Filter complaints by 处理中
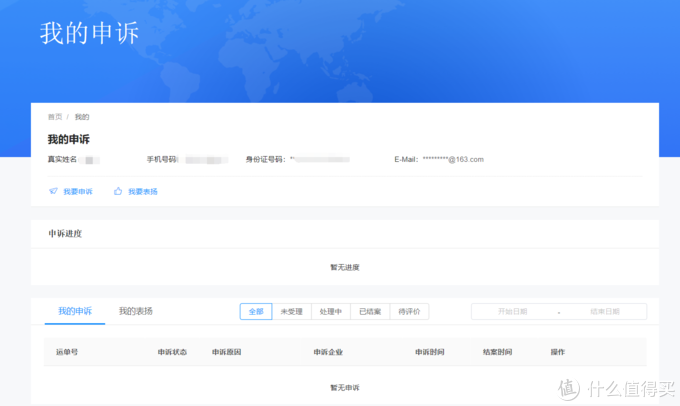This screenshot has width=680, height=406. (331, 311)
